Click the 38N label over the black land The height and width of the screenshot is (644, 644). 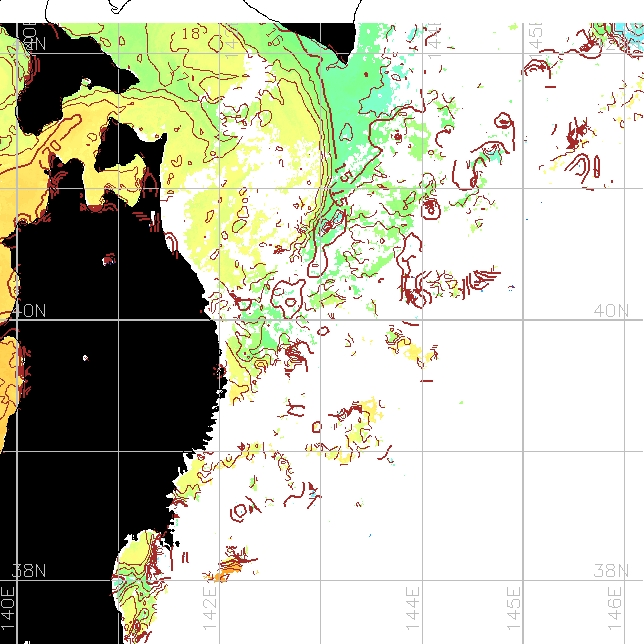point(29,571)
